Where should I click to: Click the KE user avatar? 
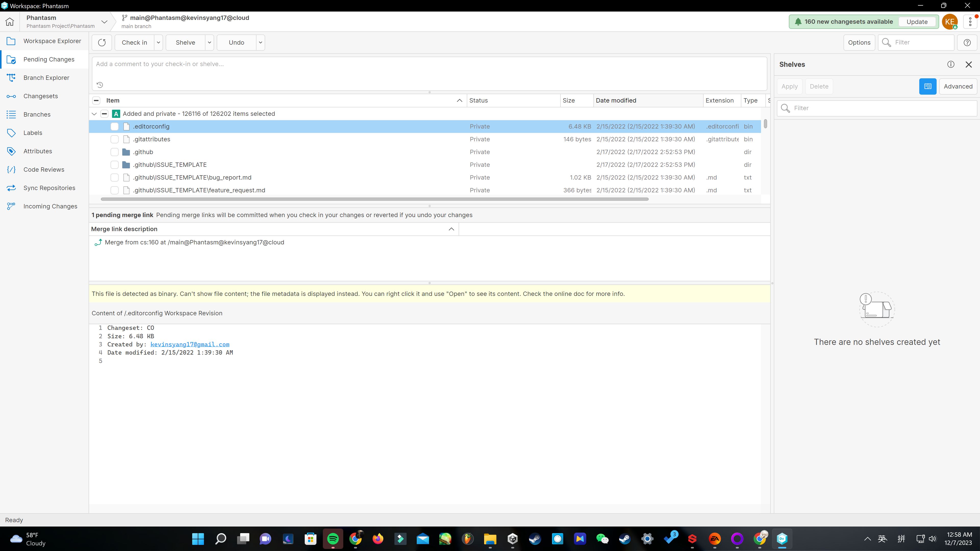(x=950, y=22)
